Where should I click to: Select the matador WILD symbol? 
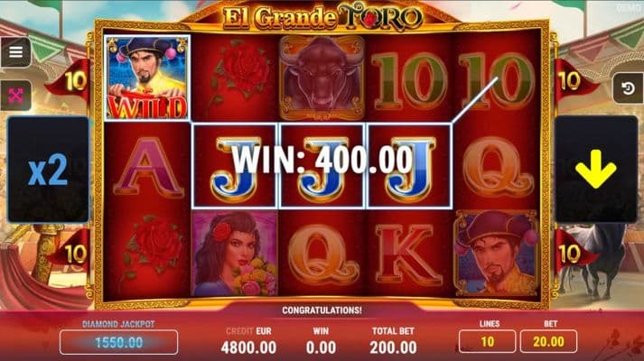[x=147, y=78]
